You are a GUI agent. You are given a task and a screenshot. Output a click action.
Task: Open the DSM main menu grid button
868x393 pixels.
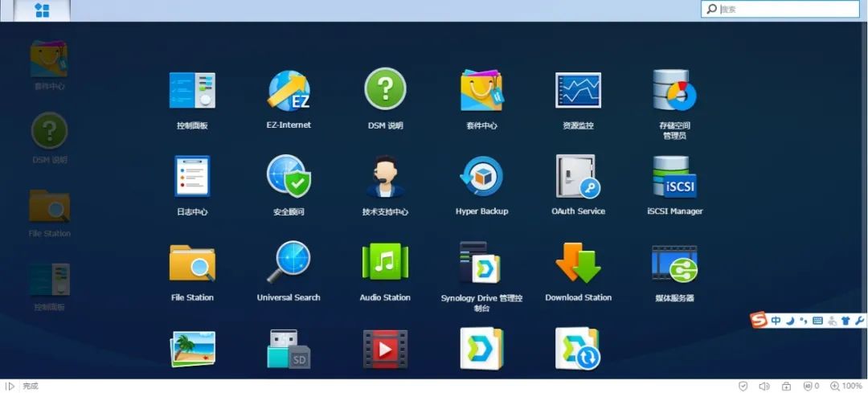(x=42, y=10)
